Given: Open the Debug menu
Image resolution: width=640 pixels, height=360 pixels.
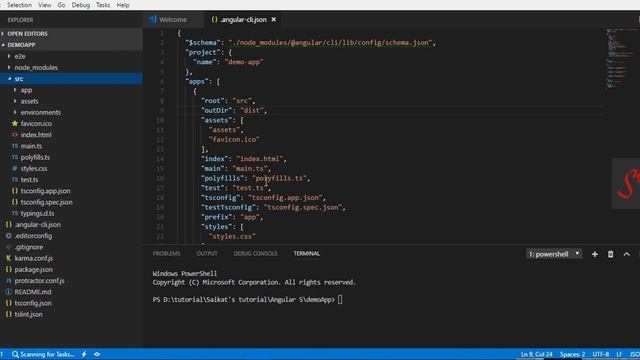Looking at the screenshot, I should pyautogui.click(x=80, y=5).
